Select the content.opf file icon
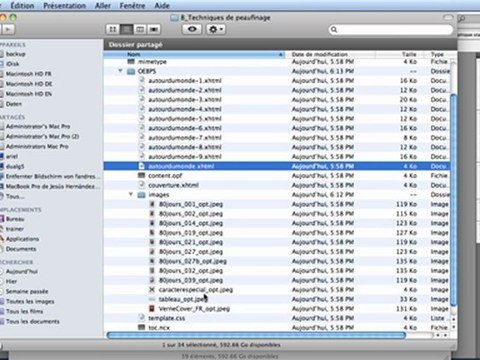This screenshot has height=360, width=480. coord(142,175)
